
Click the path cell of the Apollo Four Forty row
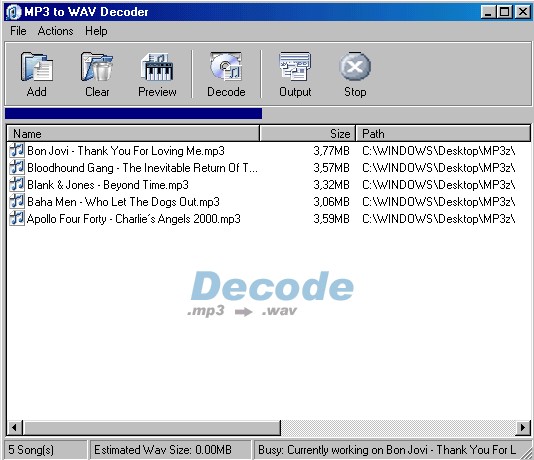click(439, 219)
